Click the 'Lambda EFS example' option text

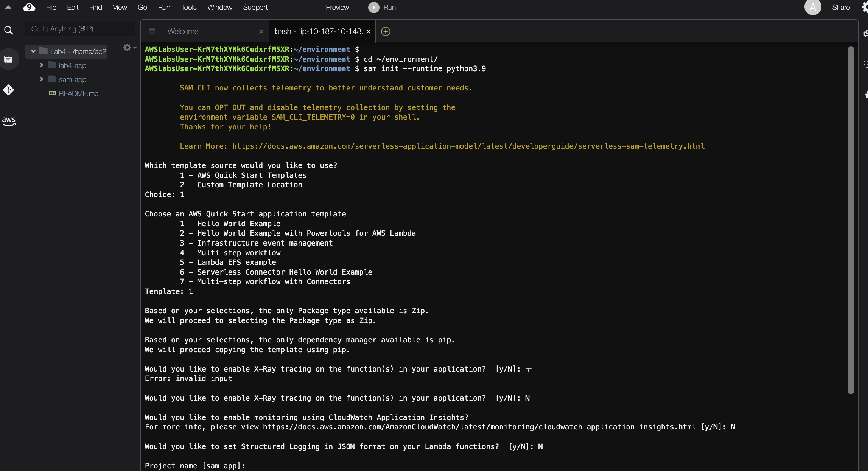(x=236, y=262)
